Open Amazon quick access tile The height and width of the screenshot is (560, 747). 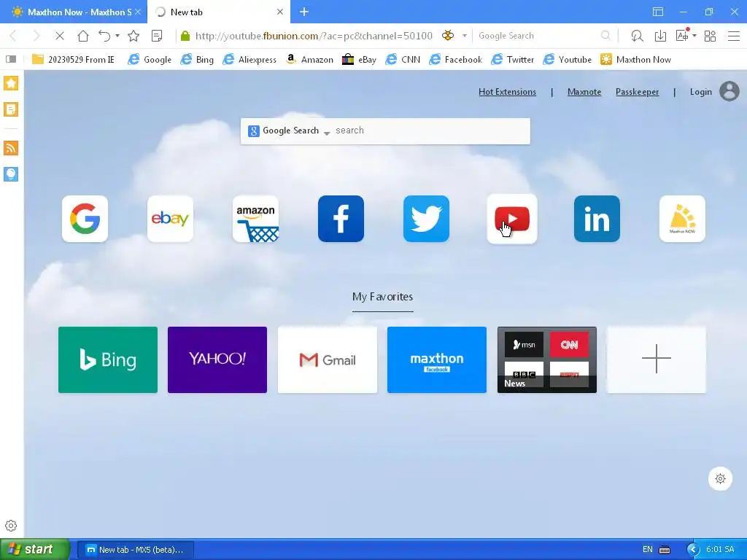click(255, 219)
